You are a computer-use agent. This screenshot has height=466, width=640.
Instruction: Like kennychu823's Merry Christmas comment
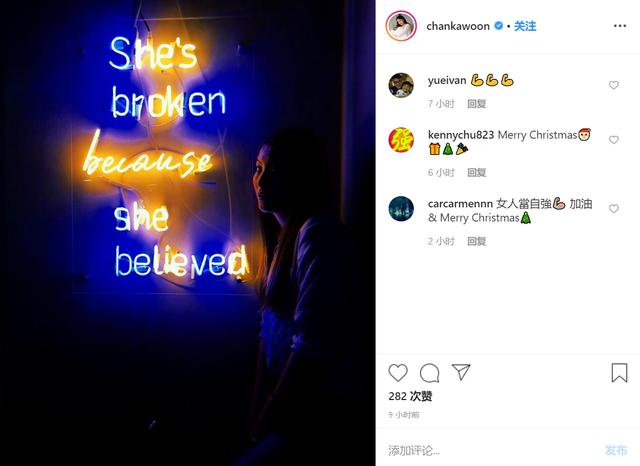tap(613, 140)
